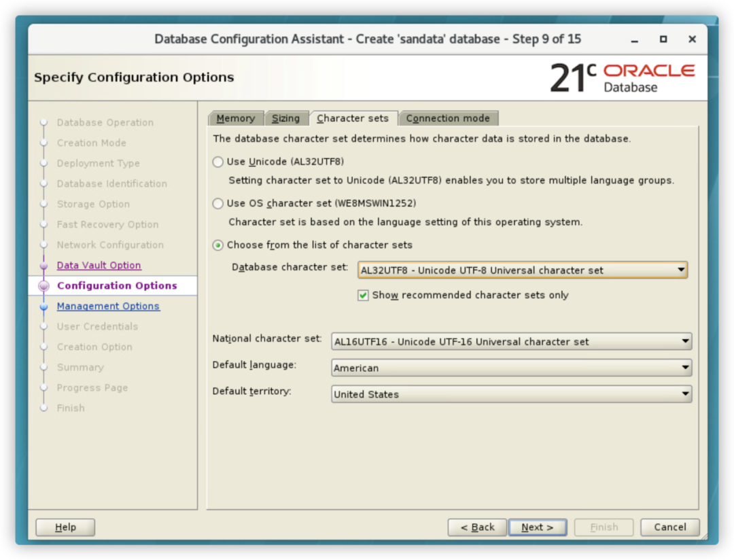Click the 'Default language:' label
Viewport: 734px width, 560px height.
point(254,365)
